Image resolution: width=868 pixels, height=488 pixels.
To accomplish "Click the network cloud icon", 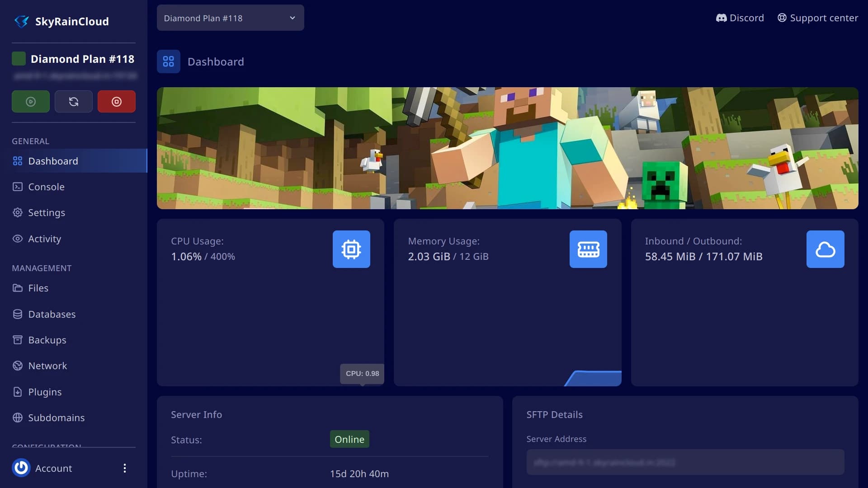I will tap(826, 249).
